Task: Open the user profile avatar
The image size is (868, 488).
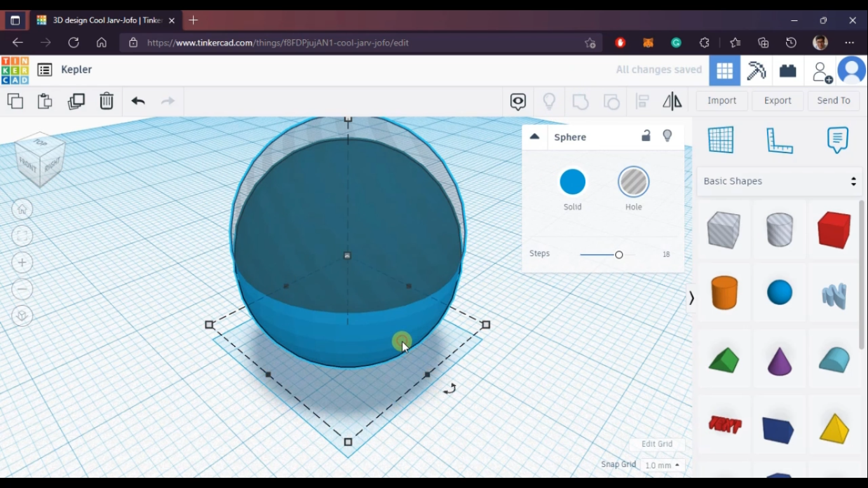Action: tap(851, 71)
